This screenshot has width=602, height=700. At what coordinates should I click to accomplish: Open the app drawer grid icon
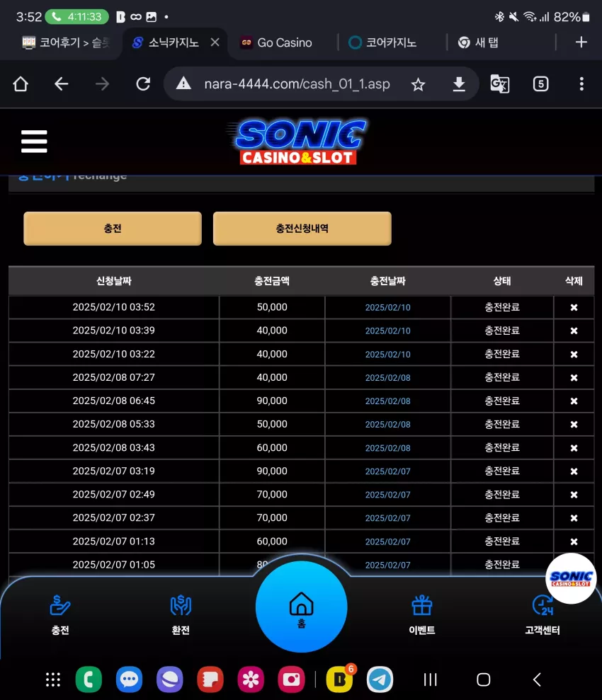tap(52, 679)
